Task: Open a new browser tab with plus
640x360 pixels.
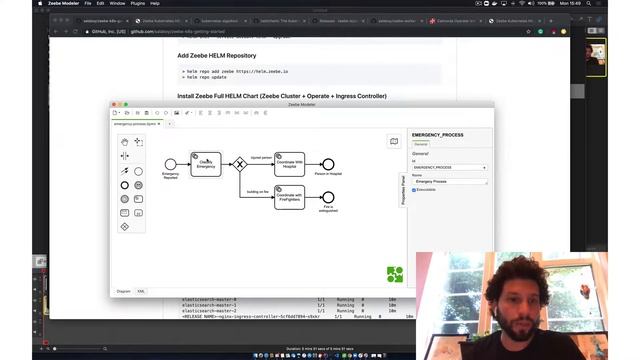Action: (551, 21)
